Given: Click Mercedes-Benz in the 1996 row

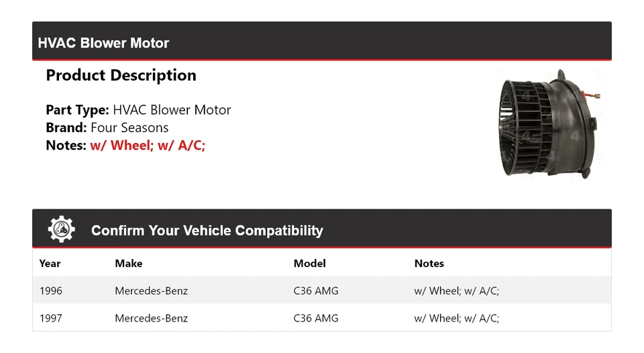Looking at the screenshot, I should [x=151, y=291].
